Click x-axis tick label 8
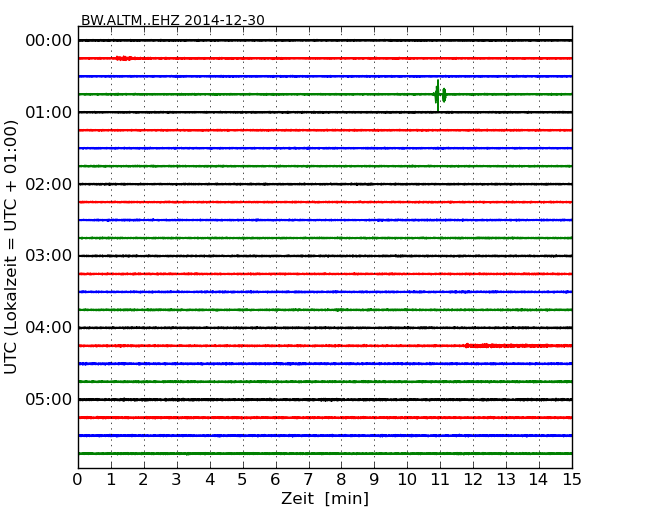This screenshot has width=650, height=520. coord(341,479)
